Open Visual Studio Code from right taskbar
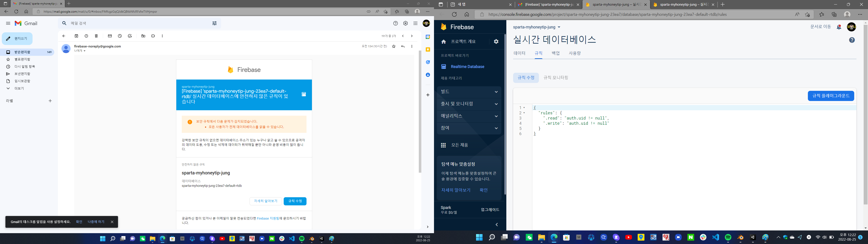The width and height of the screenshot is (868, 244). pyautogui.click(x=715, y=237)
